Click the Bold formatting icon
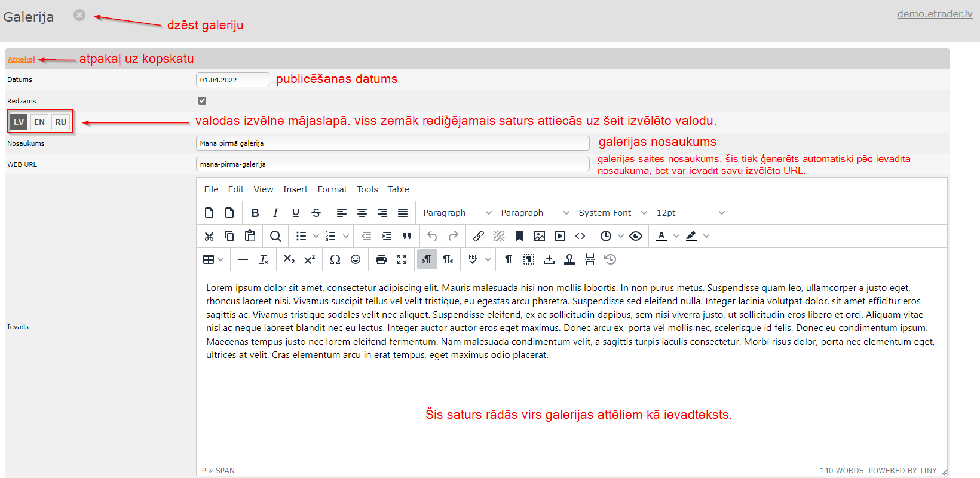 (255, 213)
